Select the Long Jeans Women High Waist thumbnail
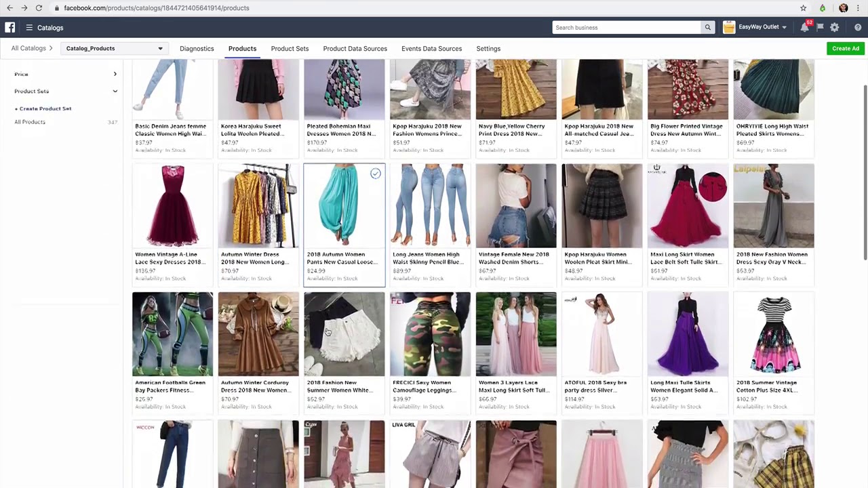This screenshot has width=868, height=488. click(430, 206)
